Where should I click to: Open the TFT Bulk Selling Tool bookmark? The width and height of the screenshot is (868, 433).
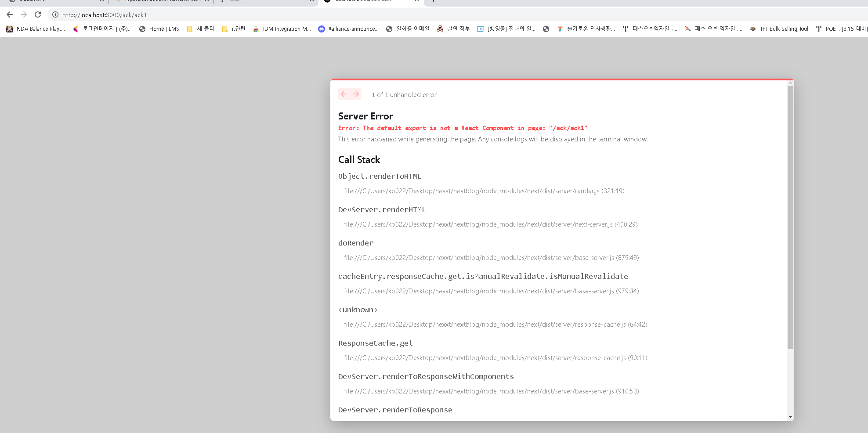point(779,29)
